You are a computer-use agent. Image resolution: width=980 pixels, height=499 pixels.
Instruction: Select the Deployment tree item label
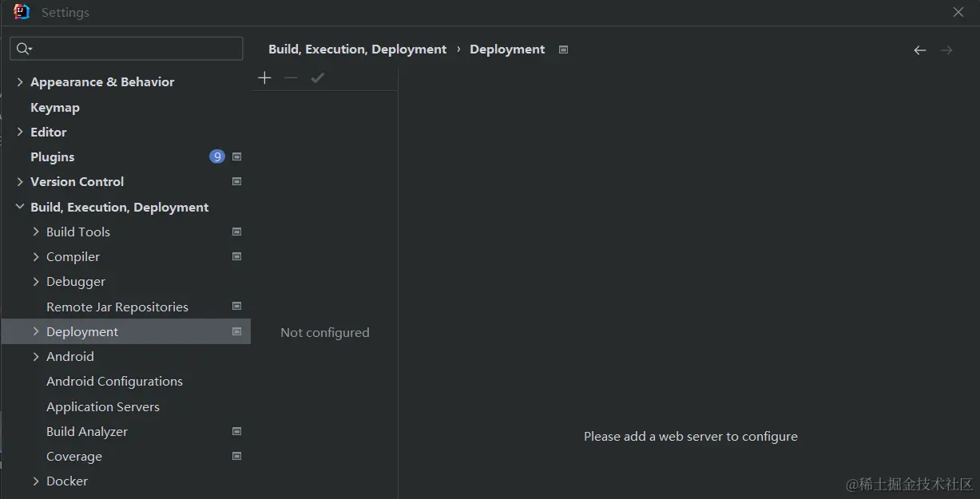coord(82,331)
